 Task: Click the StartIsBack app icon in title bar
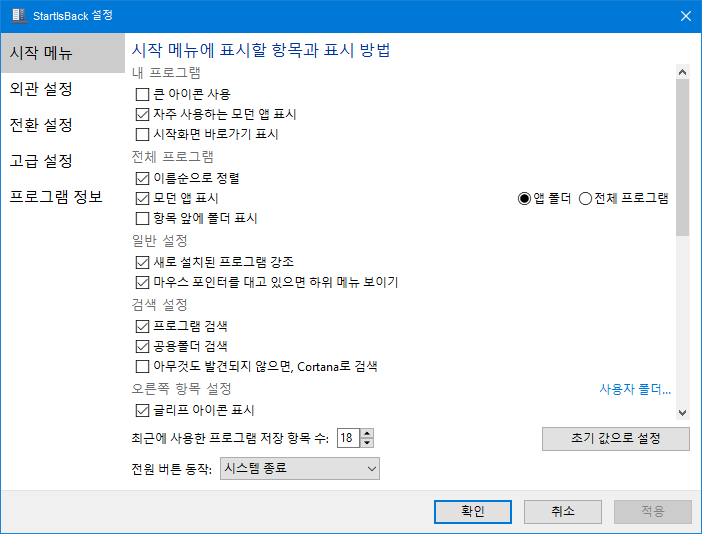20,16
